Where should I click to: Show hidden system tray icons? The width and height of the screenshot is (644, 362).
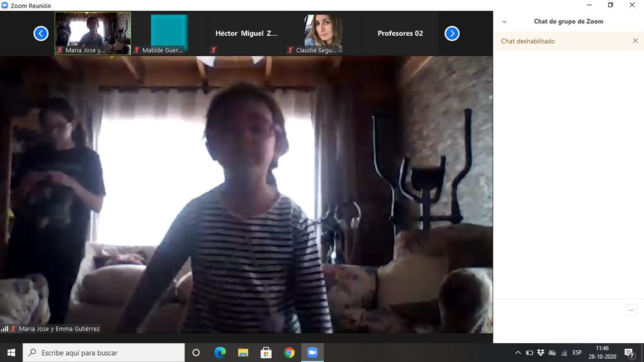(x=518, y=353)
